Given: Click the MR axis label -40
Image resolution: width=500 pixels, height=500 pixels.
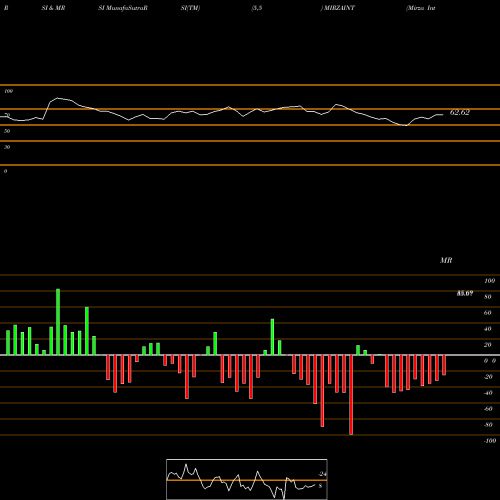Looking at the screenshot, I should (x=488, y=393).
